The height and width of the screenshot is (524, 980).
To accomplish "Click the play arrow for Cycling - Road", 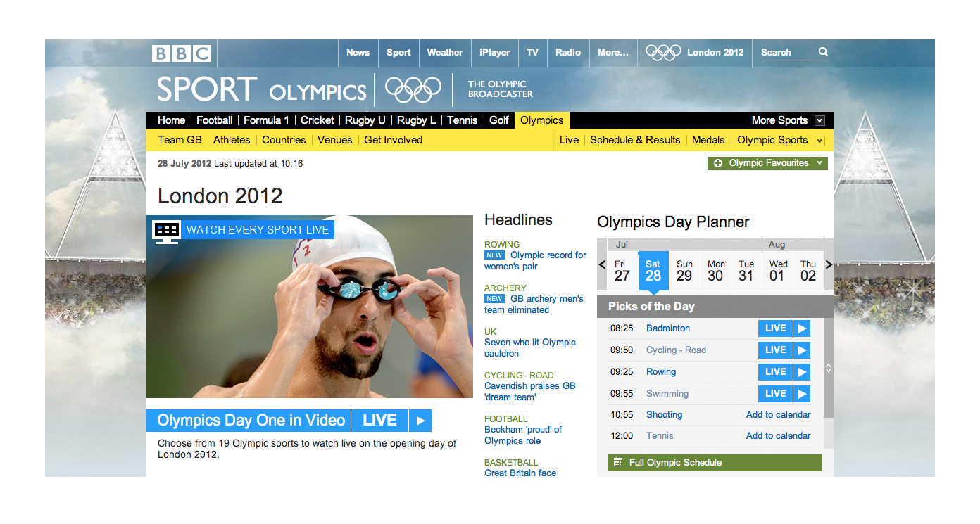I will pos(802,350).
